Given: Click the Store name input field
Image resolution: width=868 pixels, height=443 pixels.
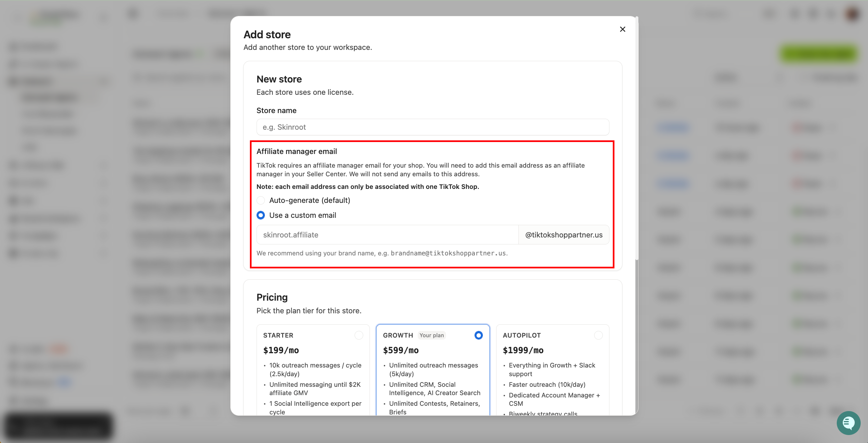Looking at the screenshot, I should (433, 127).
